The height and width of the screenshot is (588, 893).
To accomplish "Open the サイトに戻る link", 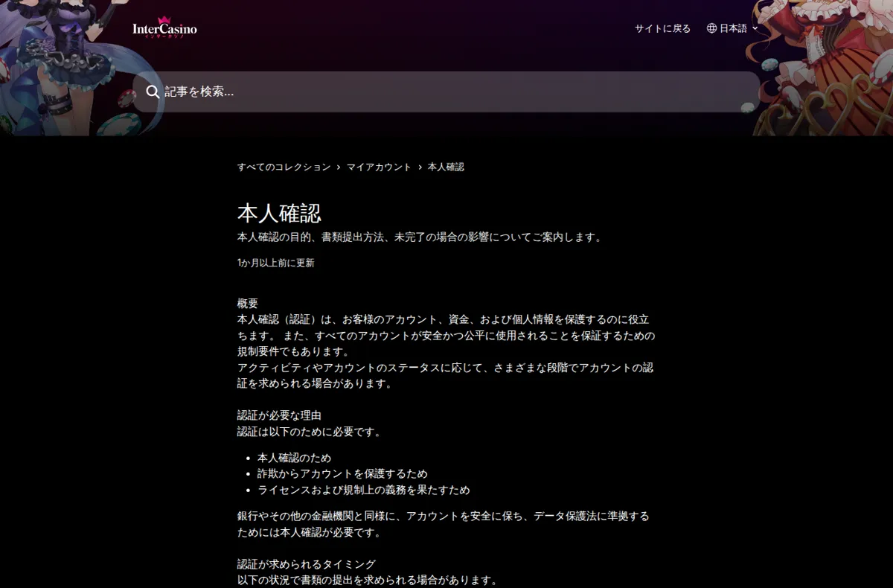I will click(662, 28).
